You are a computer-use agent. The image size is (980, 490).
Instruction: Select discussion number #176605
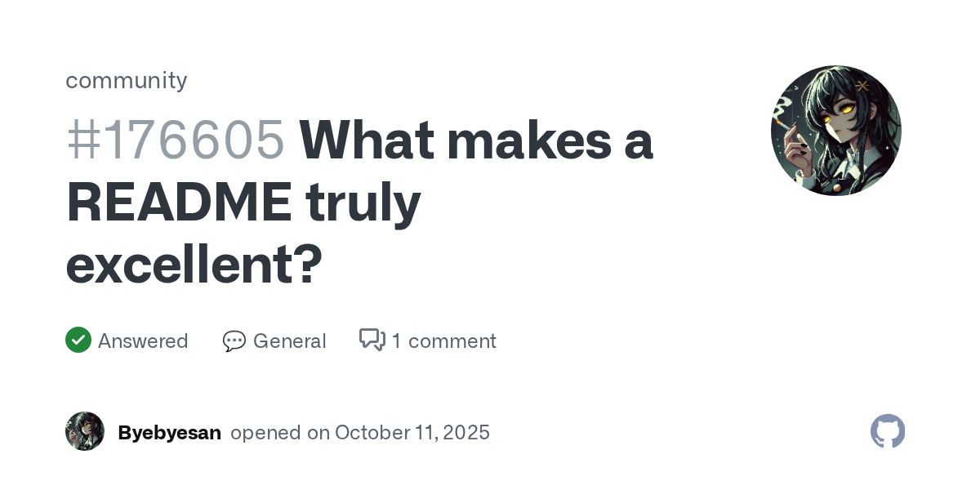tap(176, 140)
